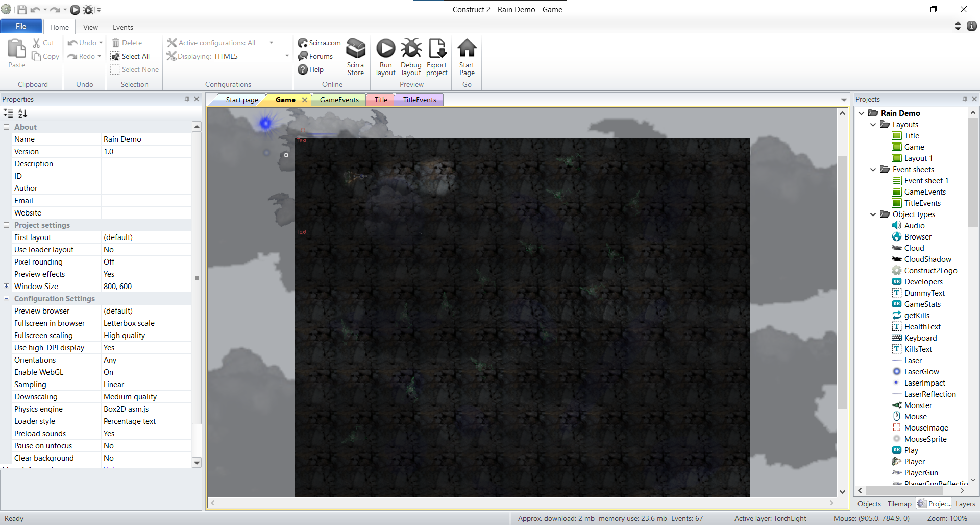980x525 pixels.
Task: Click the Select All icon
Action: point(116,56)
